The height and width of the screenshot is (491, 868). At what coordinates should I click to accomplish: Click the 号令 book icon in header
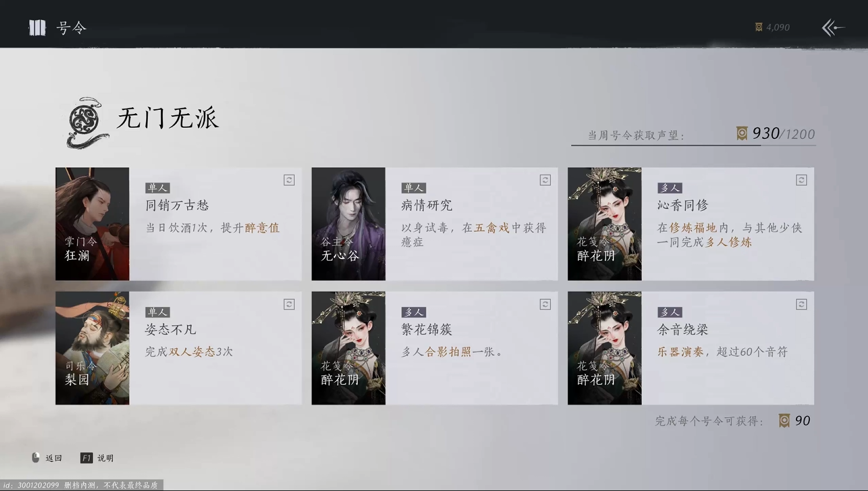(x=37, y=27)
